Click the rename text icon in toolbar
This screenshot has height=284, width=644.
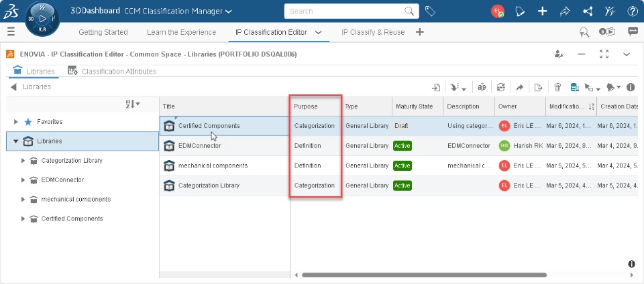(482, 87)
